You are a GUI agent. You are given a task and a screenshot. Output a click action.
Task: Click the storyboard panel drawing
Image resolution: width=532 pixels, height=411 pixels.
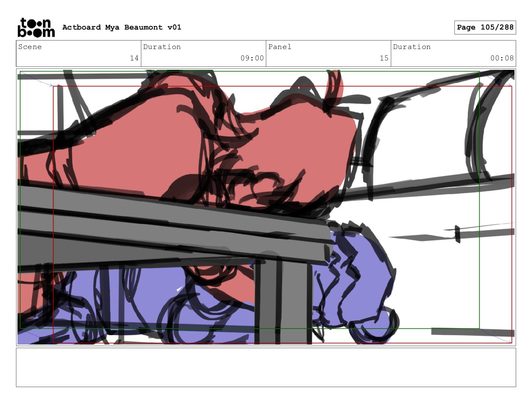(266, 207)
